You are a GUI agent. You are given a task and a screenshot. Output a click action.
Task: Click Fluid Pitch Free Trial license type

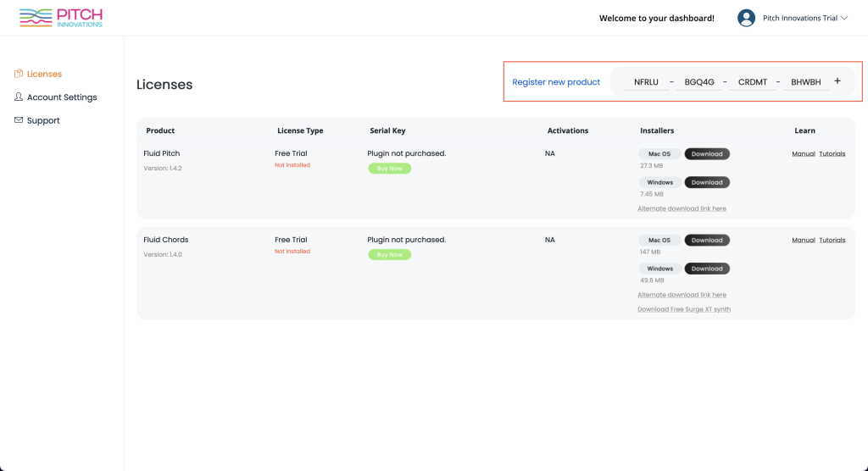pos(291,153)
